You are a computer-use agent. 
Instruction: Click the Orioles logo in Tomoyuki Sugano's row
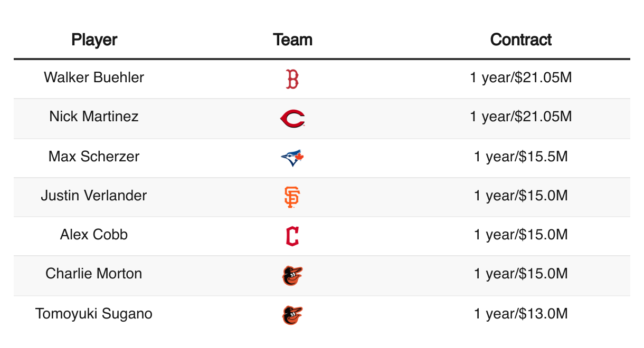click(x=292, y=315)
